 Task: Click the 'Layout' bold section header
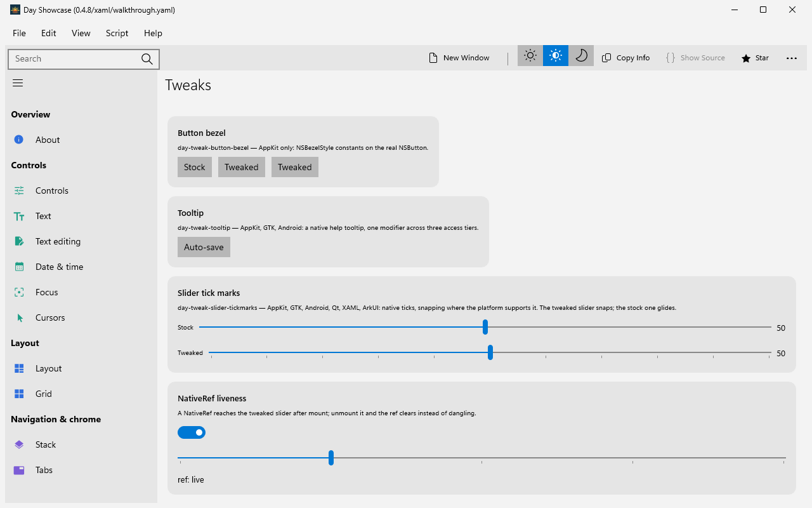pos(25,343)
